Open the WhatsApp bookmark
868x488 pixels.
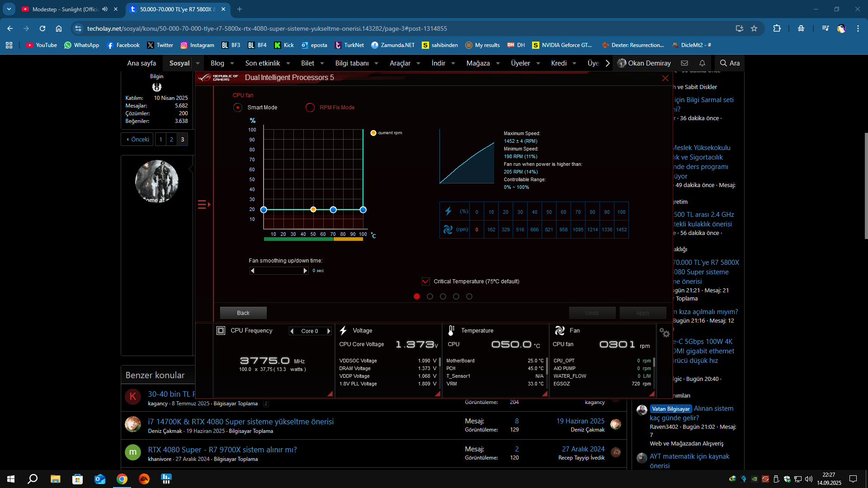pos(82,45)
